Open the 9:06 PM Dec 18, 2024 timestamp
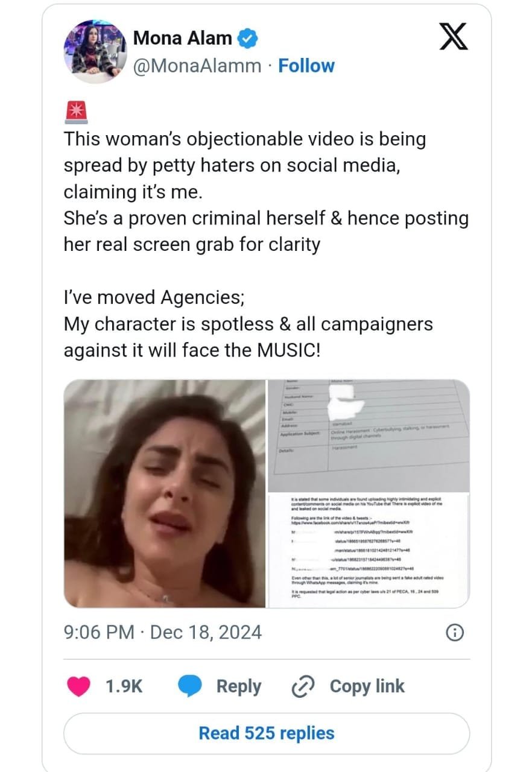This screenshot has width=532, height=772. (163, 632)
